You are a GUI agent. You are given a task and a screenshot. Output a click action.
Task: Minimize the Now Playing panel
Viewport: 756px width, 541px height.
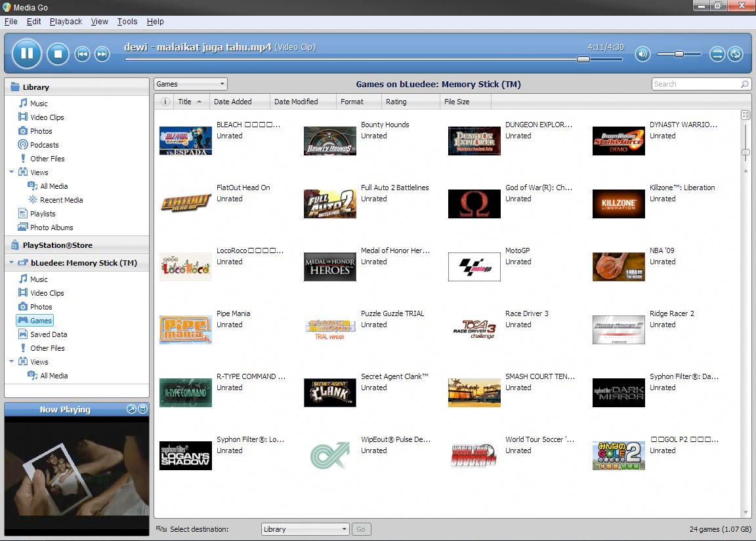point(142,409)
